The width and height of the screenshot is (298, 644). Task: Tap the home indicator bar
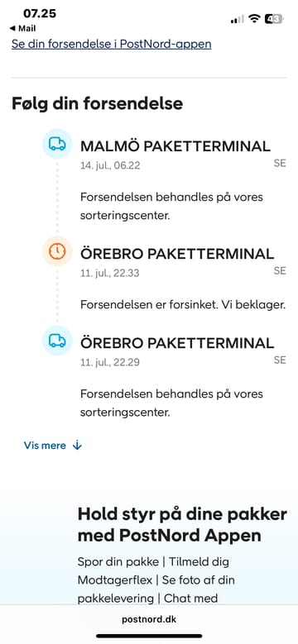click(x=149, y=636)
